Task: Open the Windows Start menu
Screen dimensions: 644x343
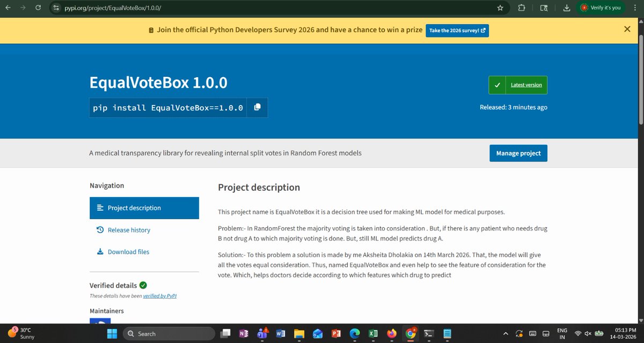Action: click(x=112, y=334)
